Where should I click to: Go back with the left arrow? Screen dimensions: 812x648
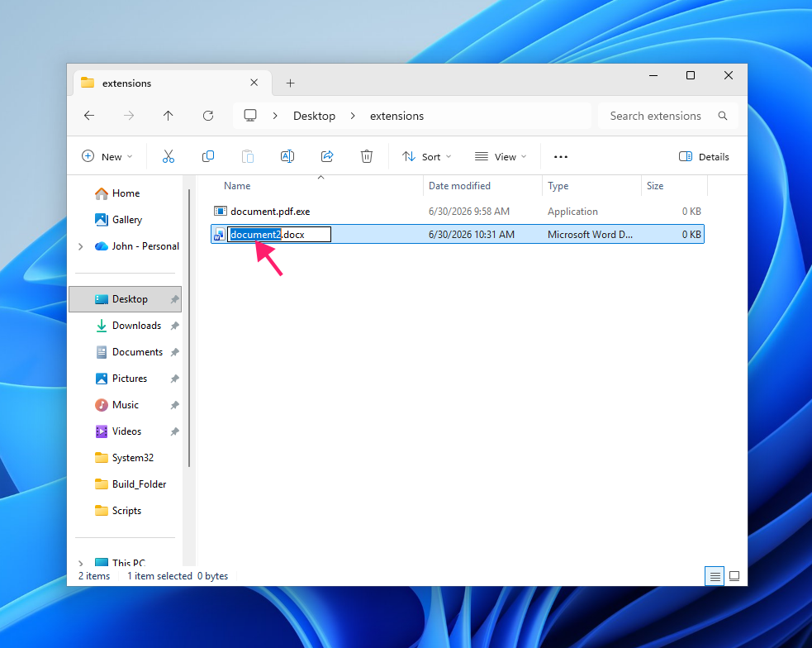point(89,116)
